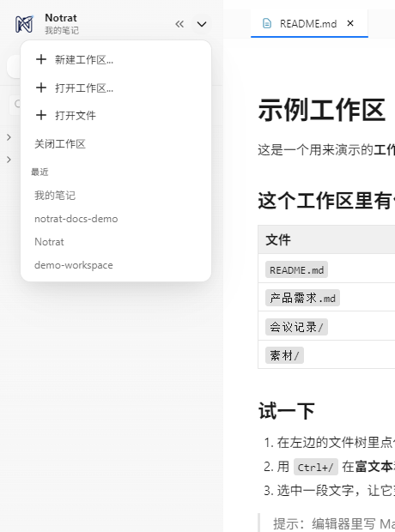
Task: Open recent workspace Notrat
Action: click(116, 242)
